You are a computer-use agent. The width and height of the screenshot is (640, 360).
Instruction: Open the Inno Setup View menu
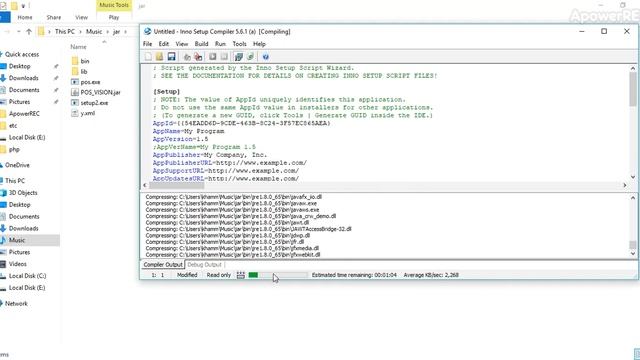click(x=182, y=44)
